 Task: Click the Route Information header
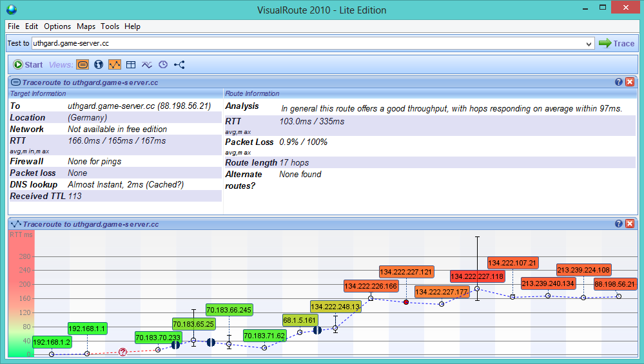pos(252,93)
